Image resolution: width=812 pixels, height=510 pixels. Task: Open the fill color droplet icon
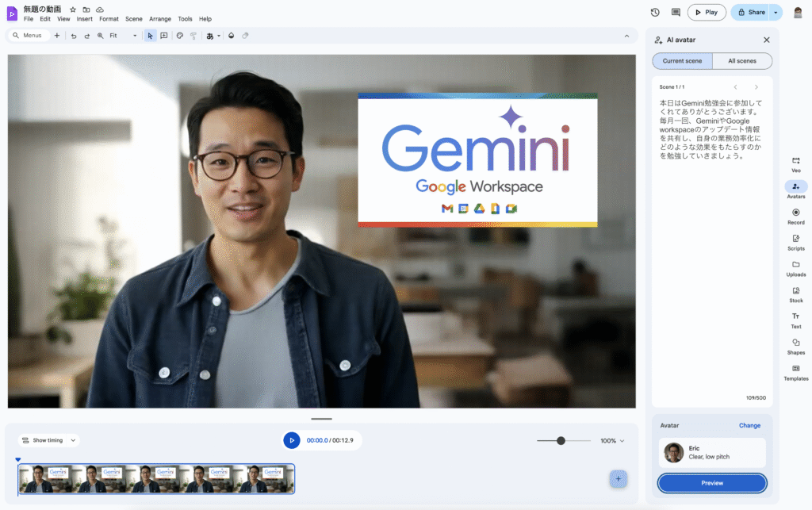pyautogui.click(x=232, y=36)
